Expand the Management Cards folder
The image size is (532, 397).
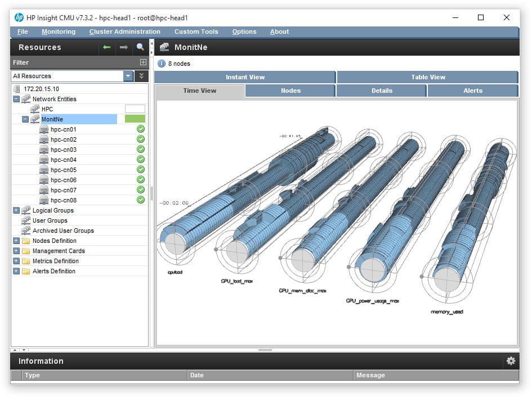tap(16, 251)
